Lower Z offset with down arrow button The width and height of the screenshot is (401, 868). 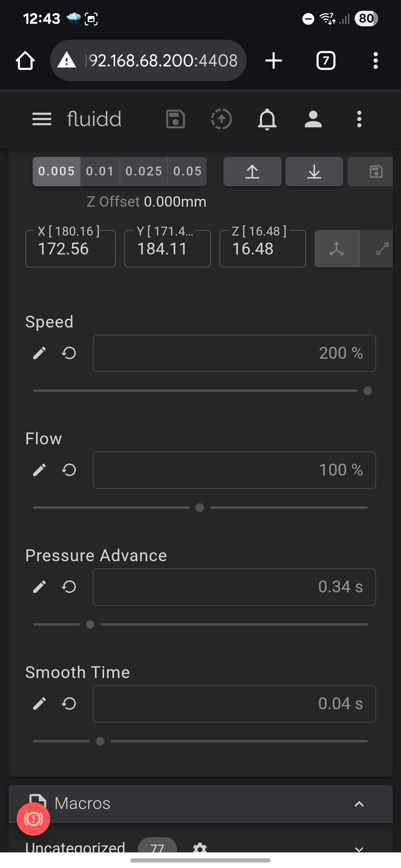[x=314, y=171]
